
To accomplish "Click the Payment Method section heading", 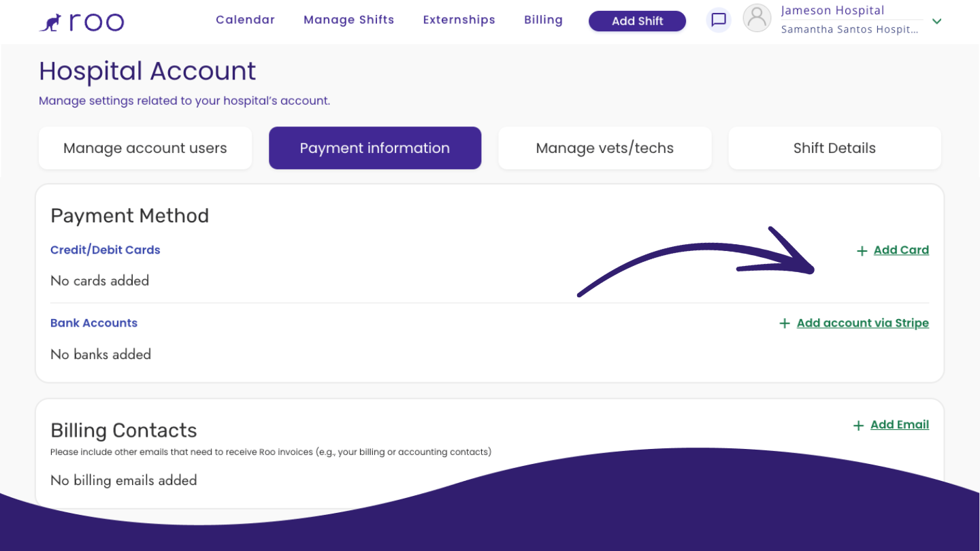I will coord(129,216).
